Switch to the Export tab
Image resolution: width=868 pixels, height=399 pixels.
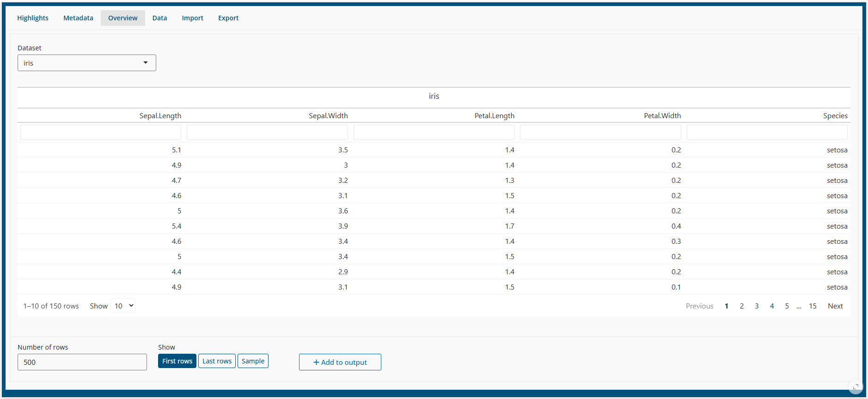pos(228,18)
